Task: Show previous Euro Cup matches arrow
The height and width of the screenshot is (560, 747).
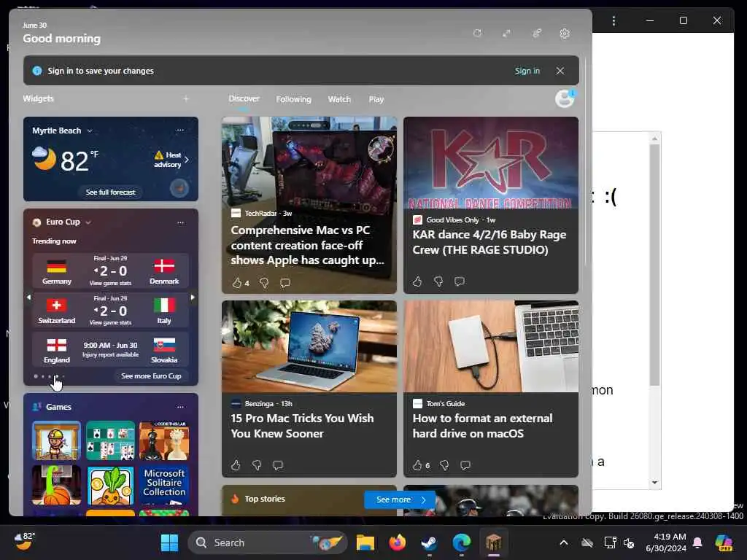Action: (x=28, y=297)
